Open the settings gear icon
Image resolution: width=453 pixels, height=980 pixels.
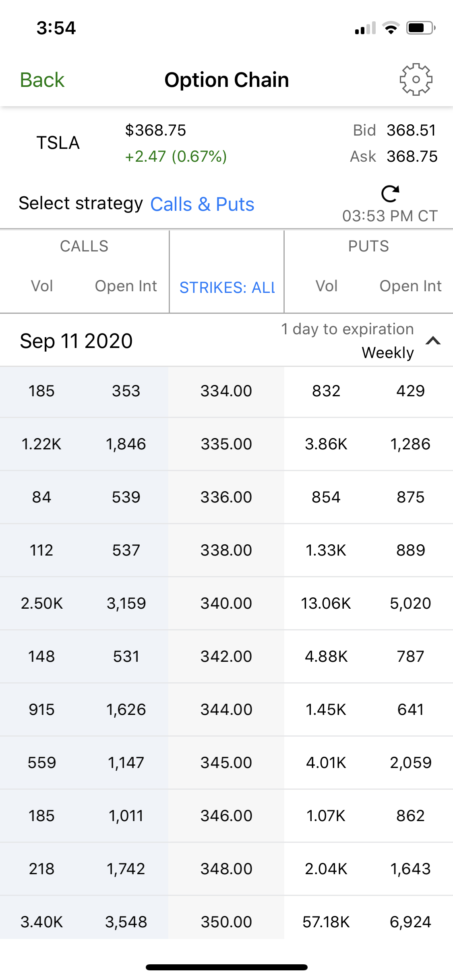coord(416,79)
